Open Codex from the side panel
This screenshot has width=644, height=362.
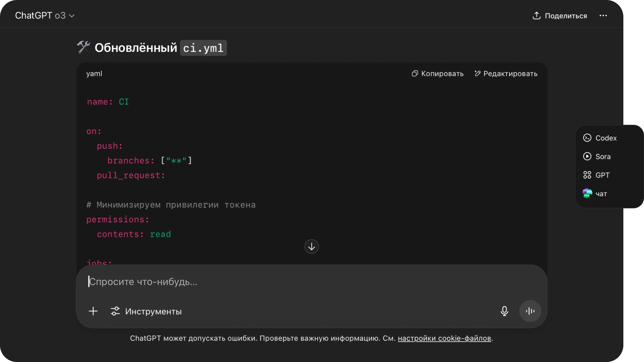(606, 138)
